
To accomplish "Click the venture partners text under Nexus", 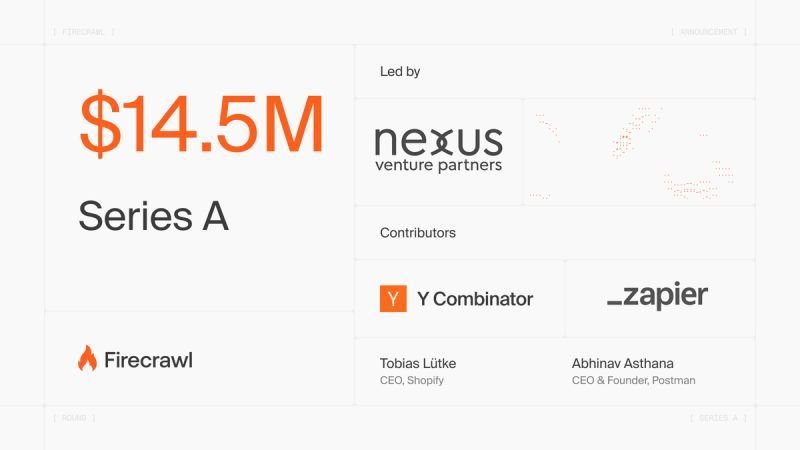I will point(438,165).
